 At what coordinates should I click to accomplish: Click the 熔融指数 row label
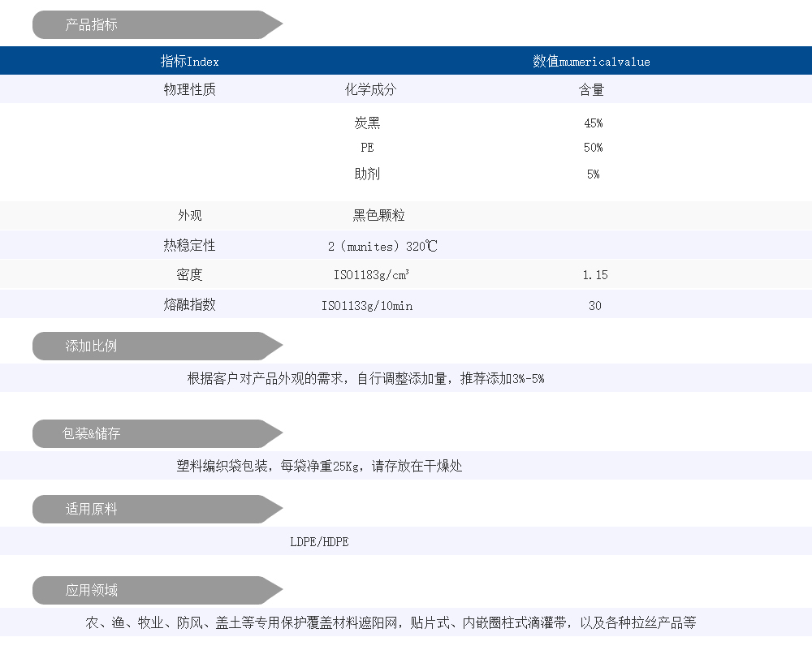tap(189, 305)
